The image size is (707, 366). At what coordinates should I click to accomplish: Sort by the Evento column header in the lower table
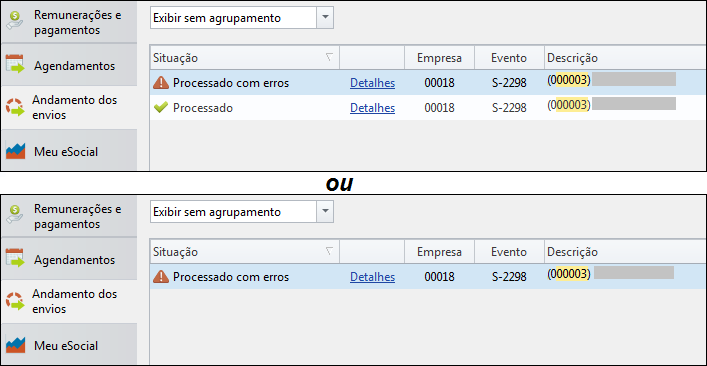[x=509, y=252]
